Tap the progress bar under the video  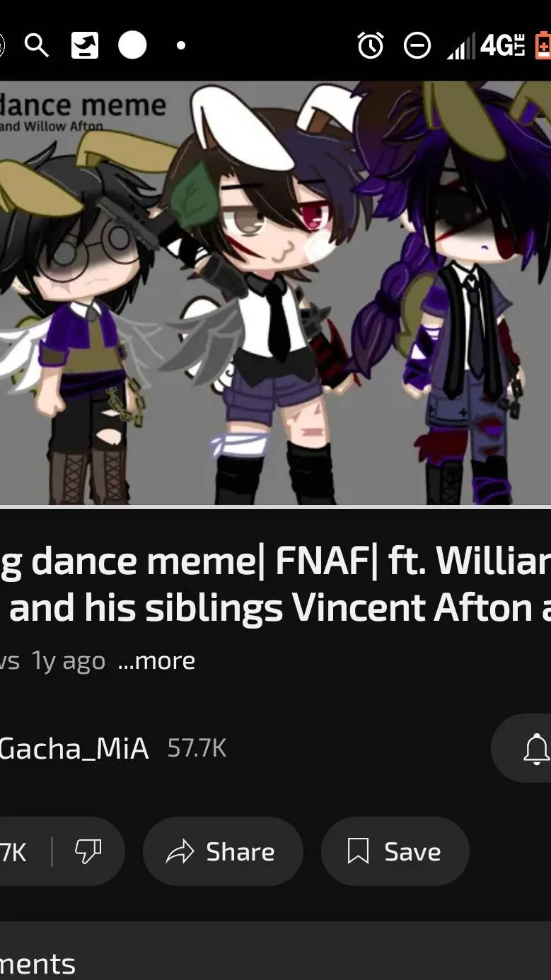click(275, 506)
